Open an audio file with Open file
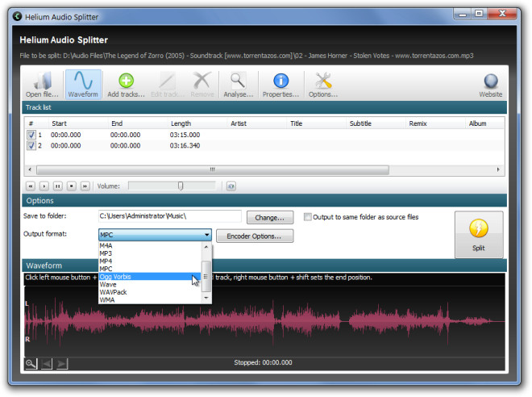 click(43, 85)
